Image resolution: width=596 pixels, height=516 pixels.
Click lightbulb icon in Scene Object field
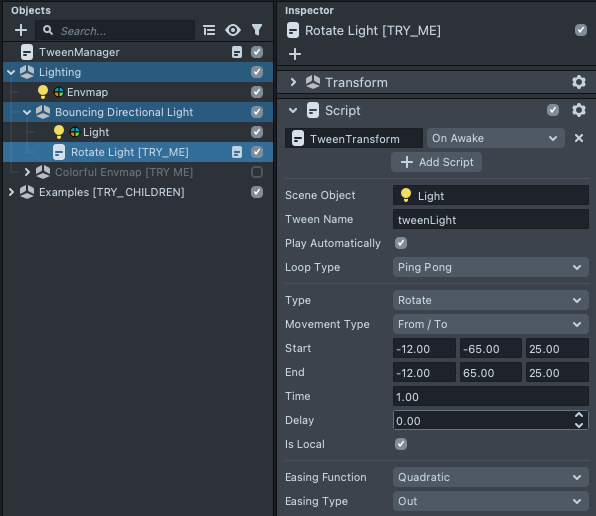[406, 195]
